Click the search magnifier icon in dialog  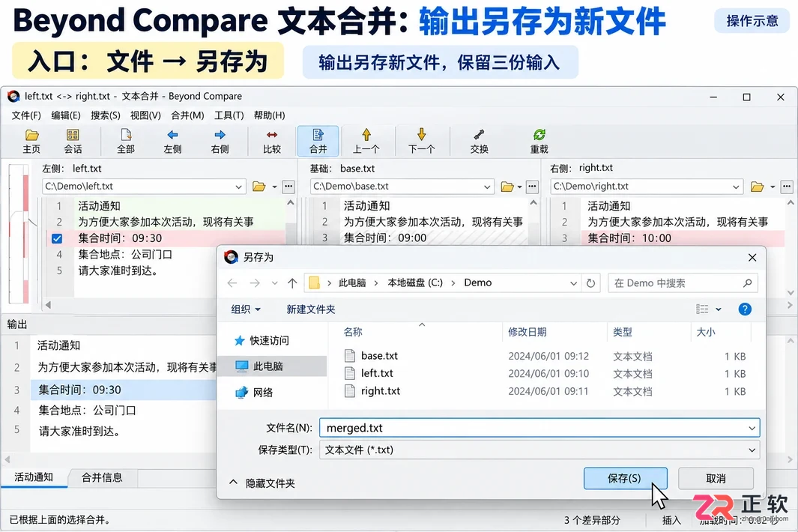tap(747, 283)
